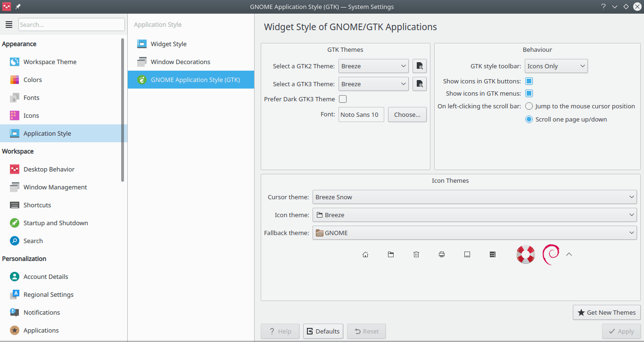Select Scroll one page up/down option
Image resolution: width=644 pixels, height=342 pixels.
pyautogui.click(x=529, y=119)
